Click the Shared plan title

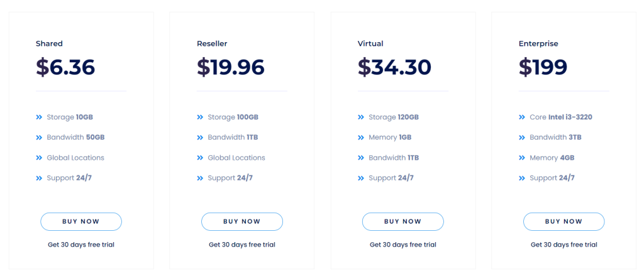point(49,44)
